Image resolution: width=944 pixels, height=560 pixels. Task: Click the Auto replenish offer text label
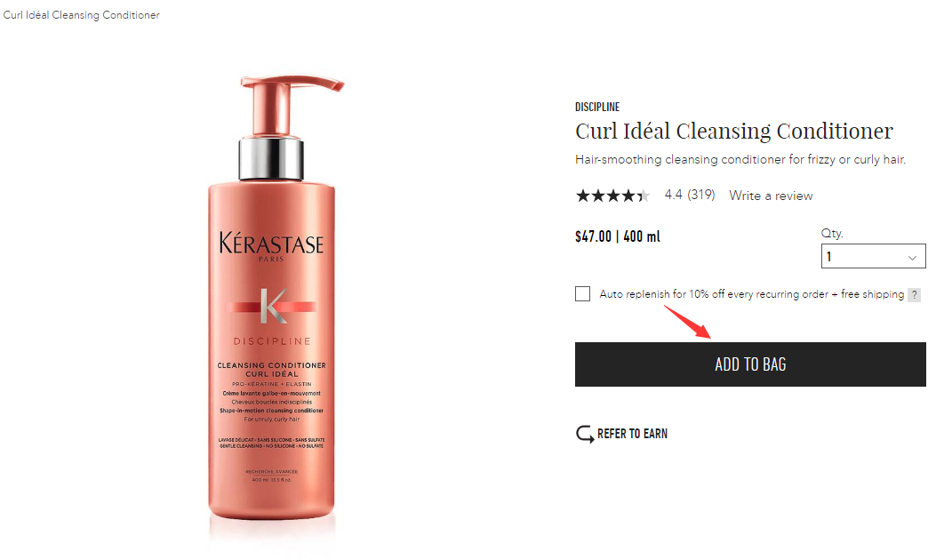click(751, 294)
